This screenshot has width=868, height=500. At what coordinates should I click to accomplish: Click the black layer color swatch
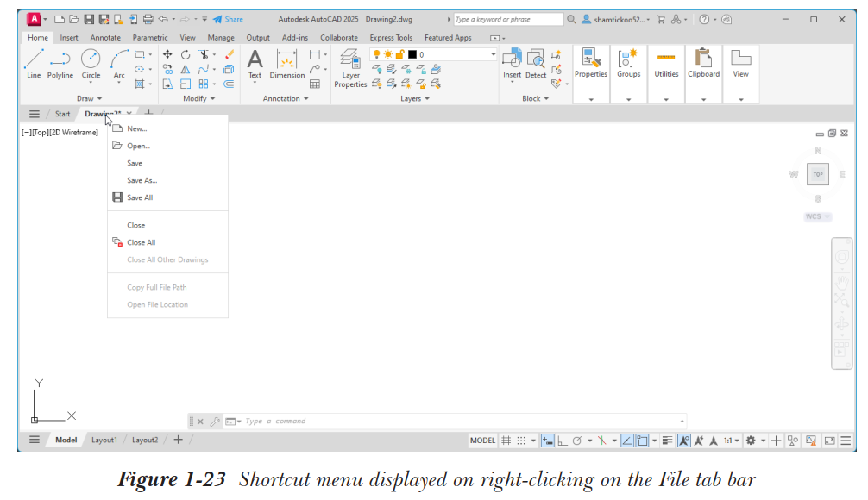tap(412, 54)
